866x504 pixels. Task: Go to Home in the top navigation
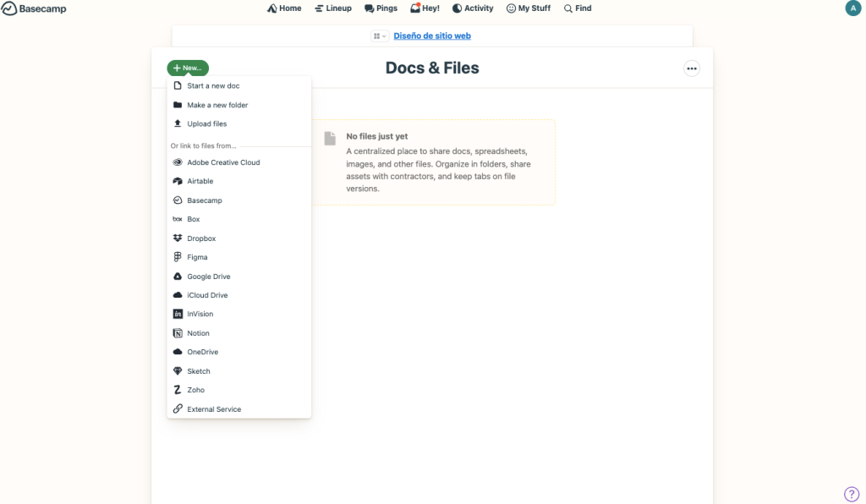pyautogui.click(x=284, y=8)
